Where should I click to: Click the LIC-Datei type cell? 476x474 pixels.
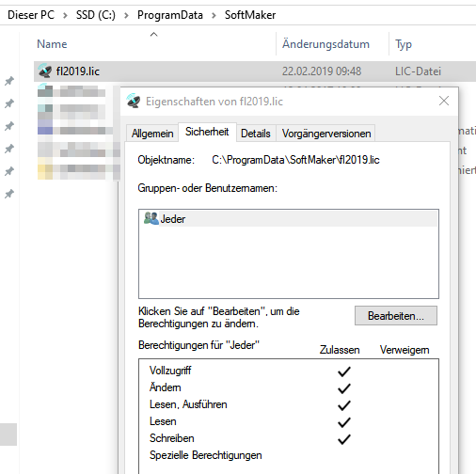418,71
